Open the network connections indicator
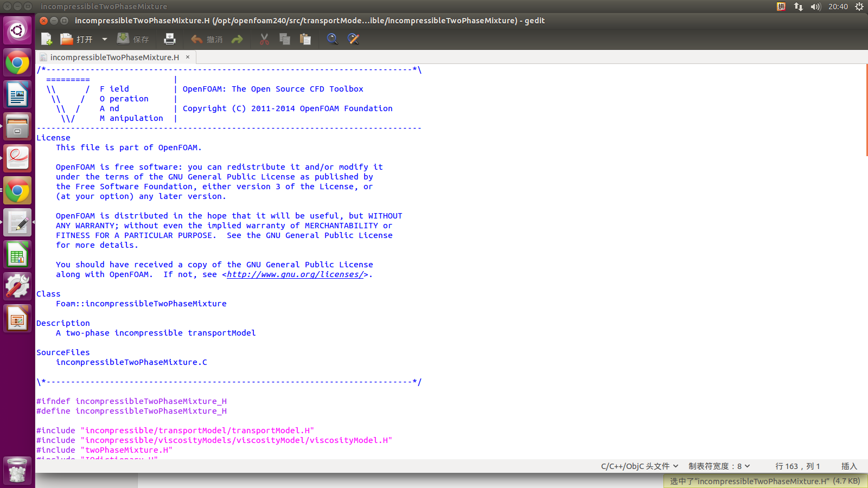This screenshot has height=488, width=868. [799, 7]
